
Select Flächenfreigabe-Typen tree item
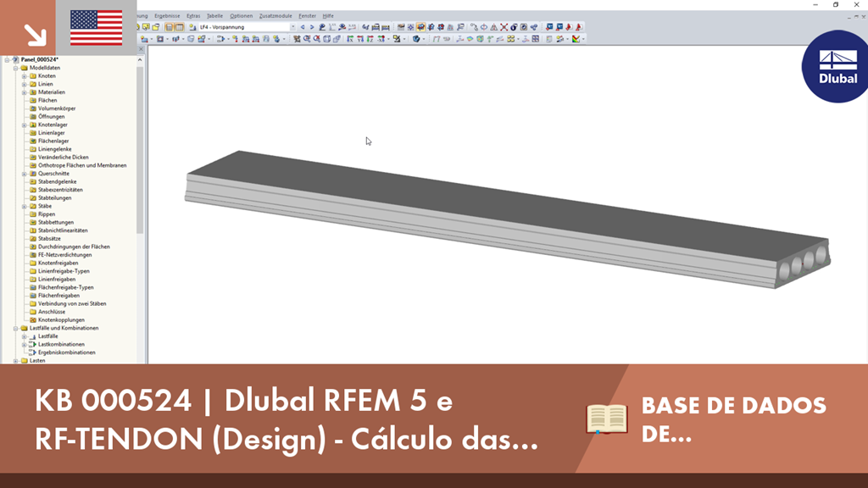tap(66, 288)
